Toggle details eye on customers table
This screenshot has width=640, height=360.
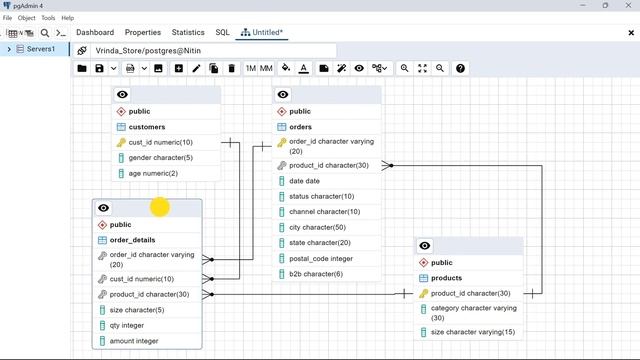point(122,95)
